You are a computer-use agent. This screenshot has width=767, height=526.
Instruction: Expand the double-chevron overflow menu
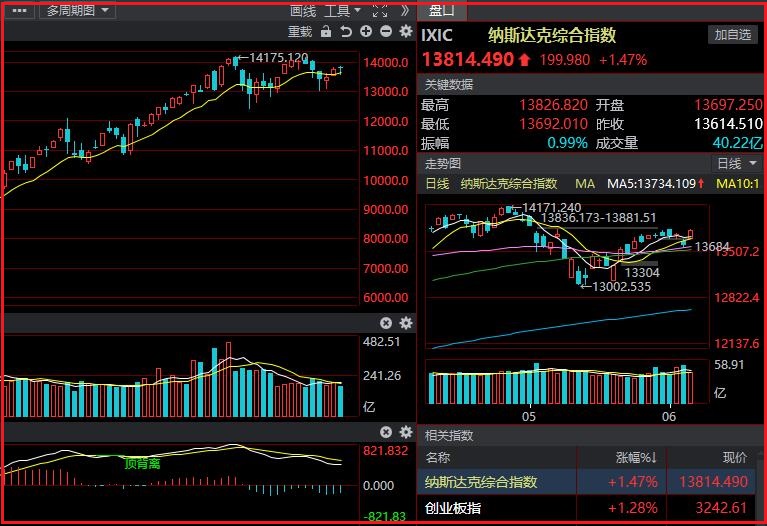(x=405, y=10)
